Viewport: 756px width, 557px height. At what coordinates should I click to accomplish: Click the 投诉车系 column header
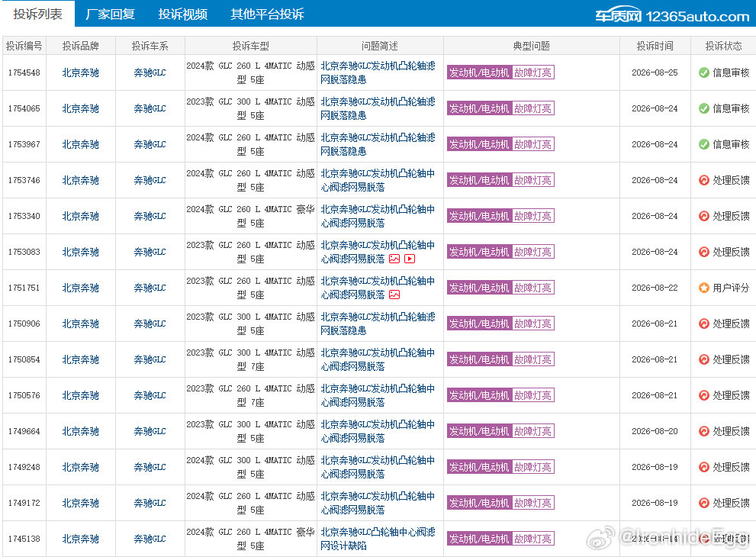tap(150, 46)
